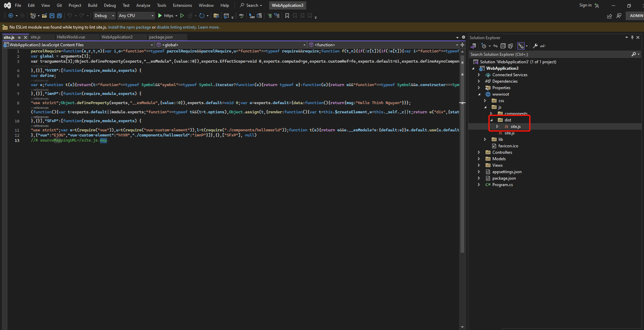Click Collapse All in Solution Explorer toolbar
Image resolution: width=644 pixels, height=330 pixels.
[x=503, y=46]
